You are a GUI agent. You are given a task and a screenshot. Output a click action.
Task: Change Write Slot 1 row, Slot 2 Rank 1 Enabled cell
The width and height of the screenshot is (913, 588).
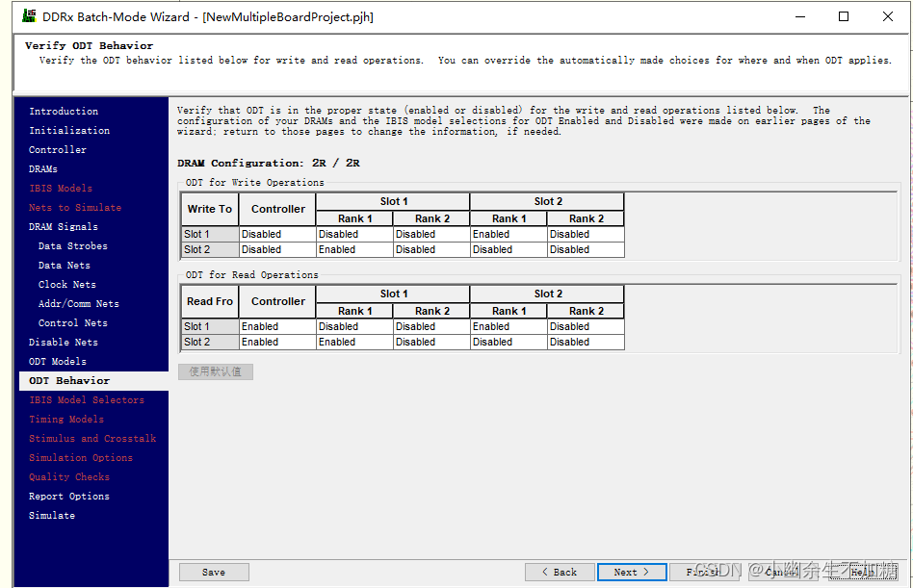tap(509, 234)
